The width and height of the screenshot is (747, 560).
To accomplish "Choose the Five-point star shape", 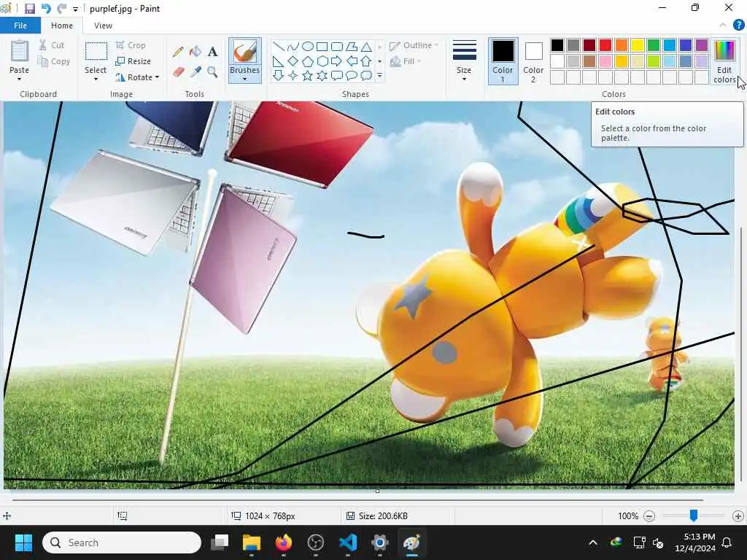I will 308,75.
